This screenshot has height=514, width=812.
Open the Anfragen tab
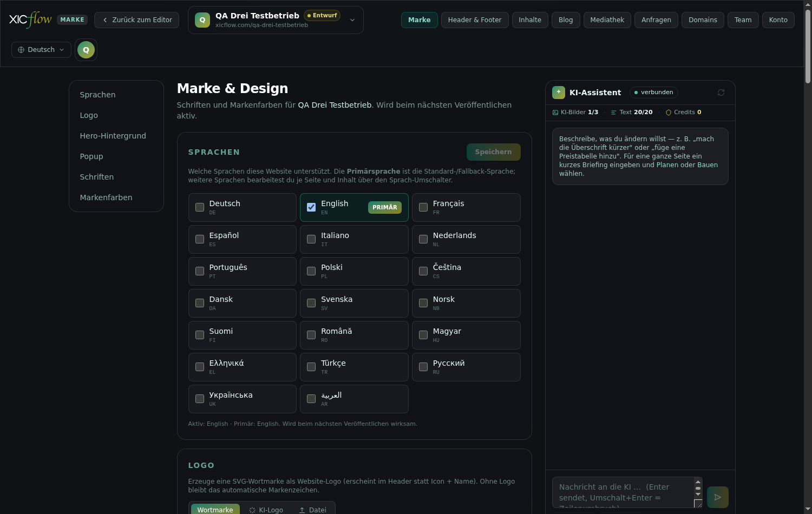coord(656,20)
